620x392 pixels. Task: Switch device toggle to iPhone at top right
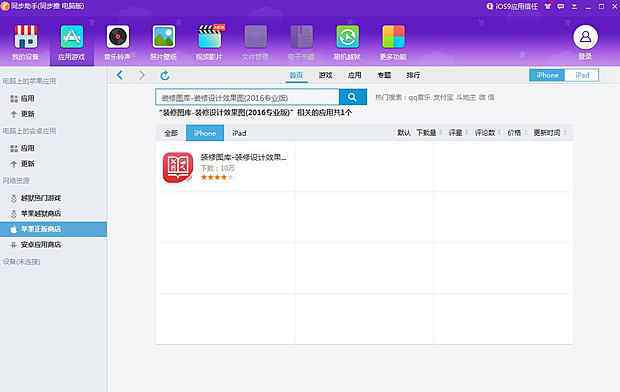(x=547, y=75)
